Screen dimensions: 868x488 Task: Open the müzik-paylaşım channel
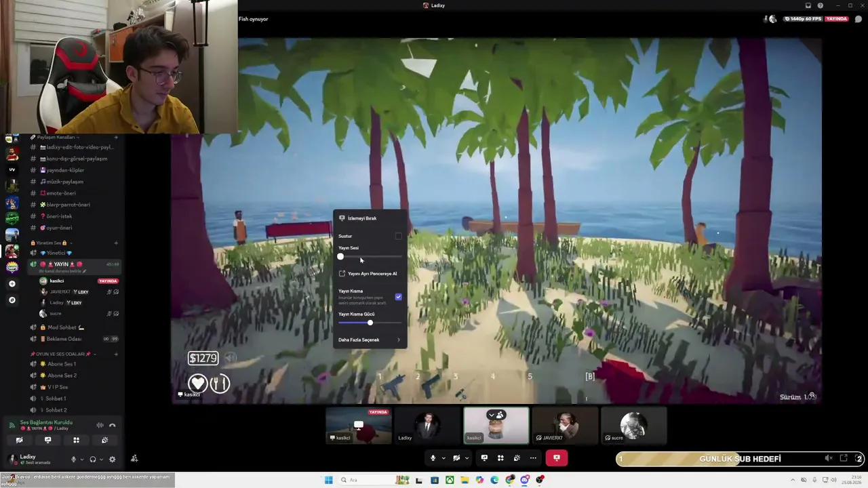pyautogui.click(x=75, y=182)
